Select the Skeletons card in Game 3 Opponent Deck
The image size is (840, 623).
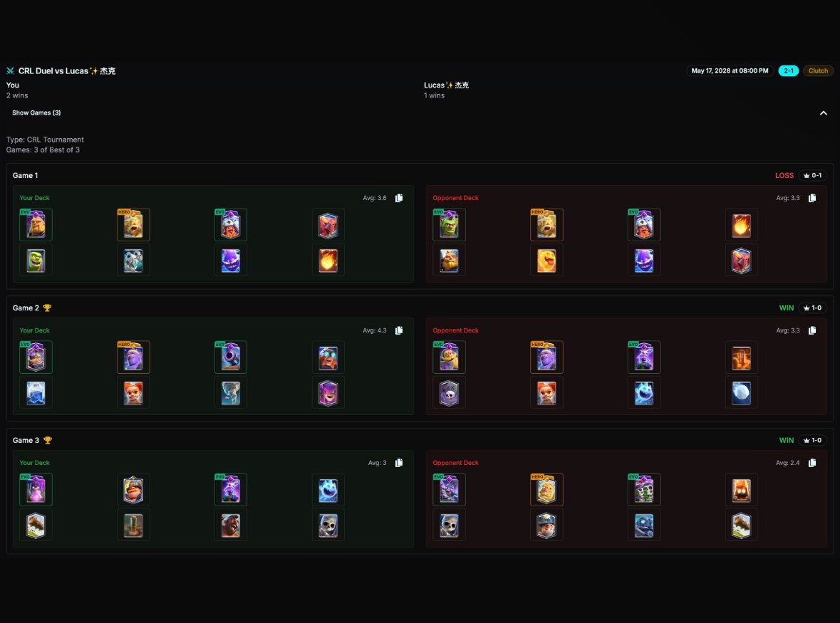(449, 525)
